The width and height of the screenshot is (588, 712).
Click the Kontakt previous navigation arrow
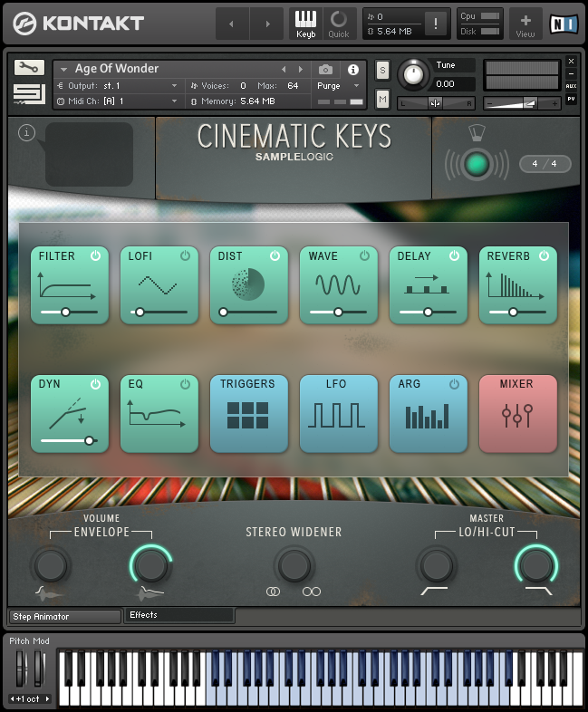tap(232, 24)
